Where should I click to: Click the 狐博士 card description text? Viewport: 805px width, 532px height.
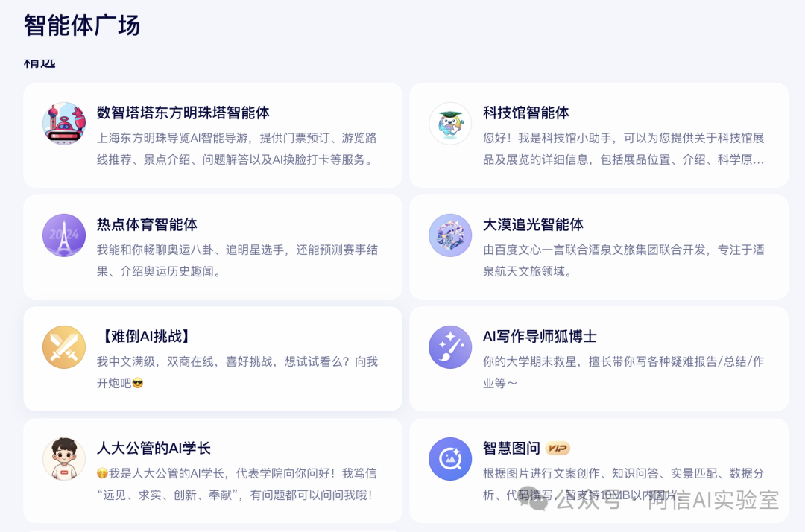622,373
